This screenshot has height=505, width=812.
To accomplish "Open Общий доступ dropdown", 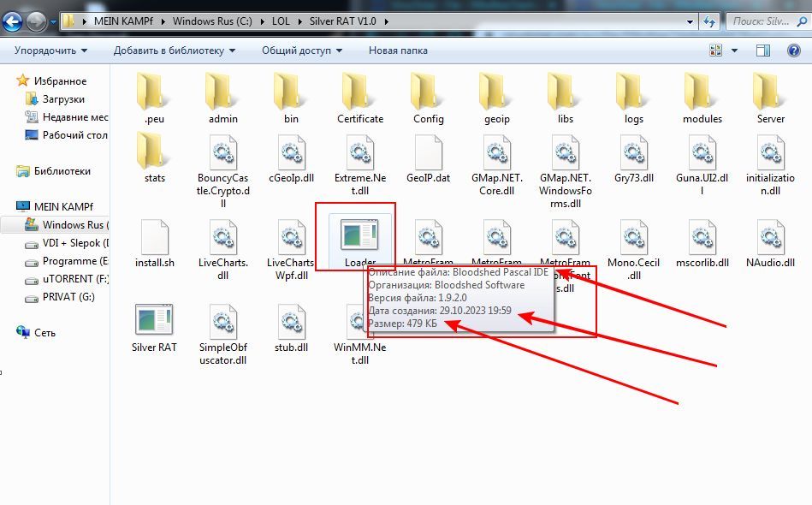I will point(302,50).
